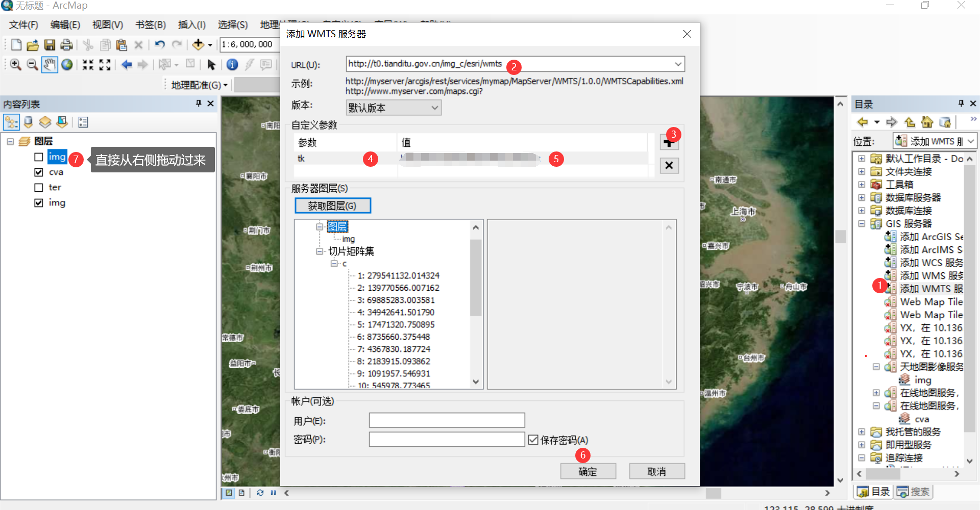
Task: Save the map using the floppy disk icon
Action: point(50,45)
